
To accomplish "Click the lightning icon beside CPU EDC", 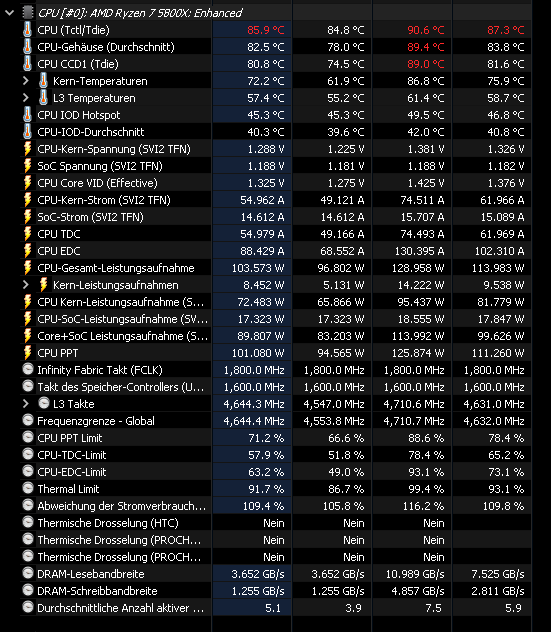I will pyautogui.click(x=27, y=251).
